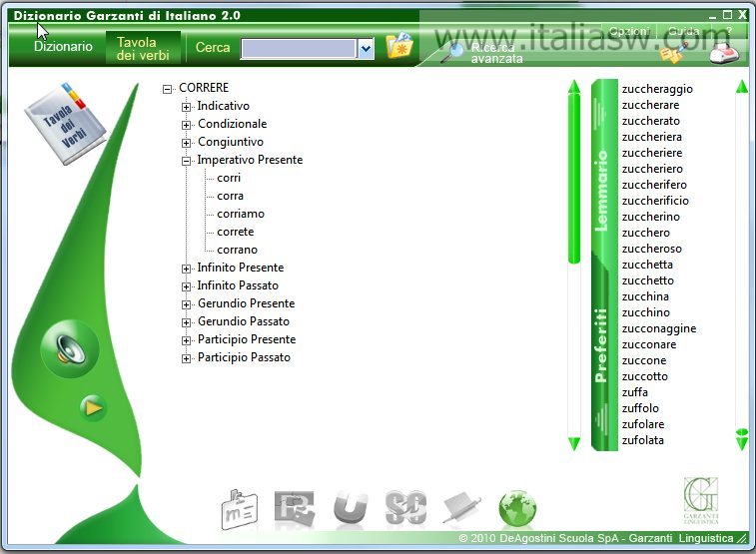
Task: Expand the Congiuntivo node
Action: point(186,143)
